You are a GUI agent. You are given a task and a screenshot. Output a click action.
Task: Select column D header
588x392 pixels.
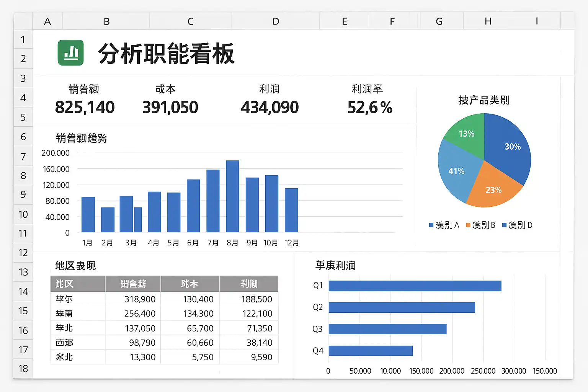coord(276,21)
